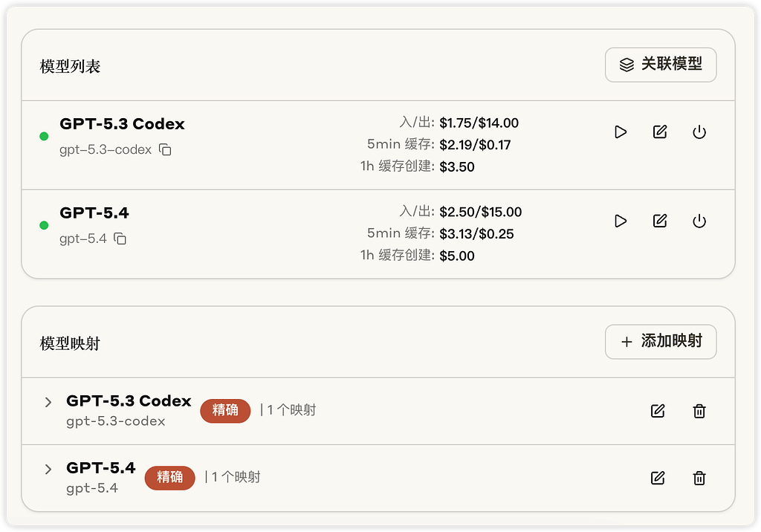Screen dimensions: 761x532
Task: Copy the gpt-5.4 model ID
Action: pyautogui.click(x=120, y=239)
